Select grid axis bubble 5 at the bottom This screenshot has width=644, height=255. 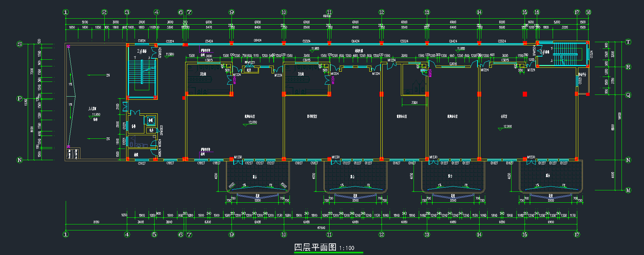[154, 235]
